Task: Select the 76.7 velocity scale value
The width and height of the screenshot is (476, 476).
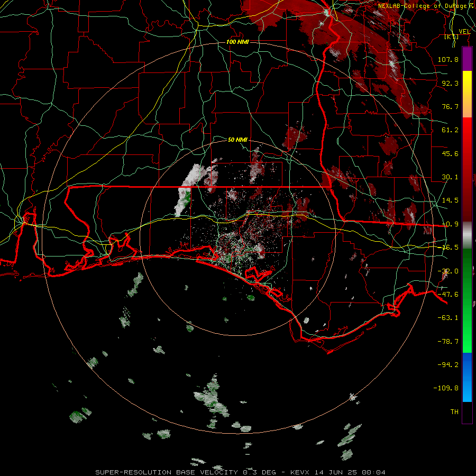Action: pos(450,106)
